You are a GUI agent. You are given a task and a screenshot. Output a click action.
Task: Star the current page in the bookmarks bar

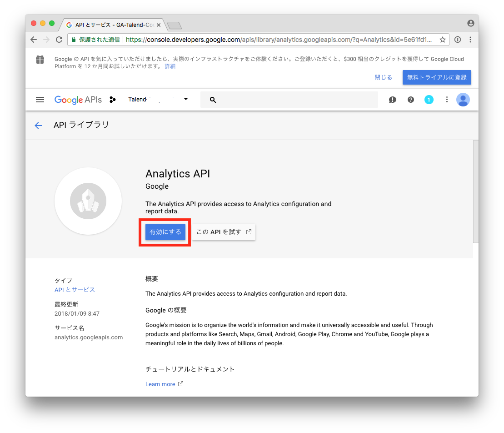pyautogui.click(x=442, y=40)
